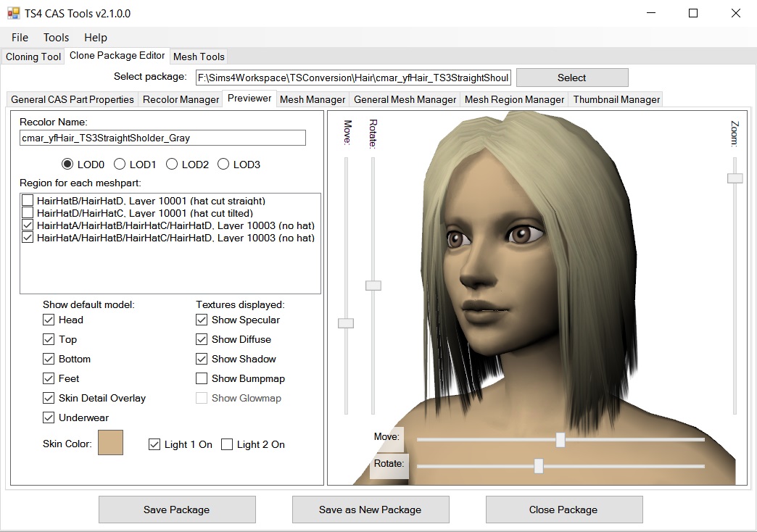The height and width of the screenshot is (532, 757).
Task: Enable Light 2 On checkbox
Action: (227, 444)
